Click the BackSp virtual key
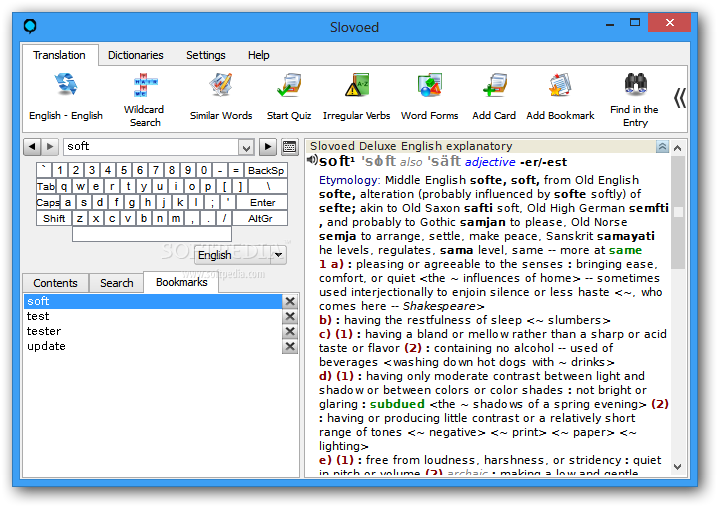 tap(266, 170)
